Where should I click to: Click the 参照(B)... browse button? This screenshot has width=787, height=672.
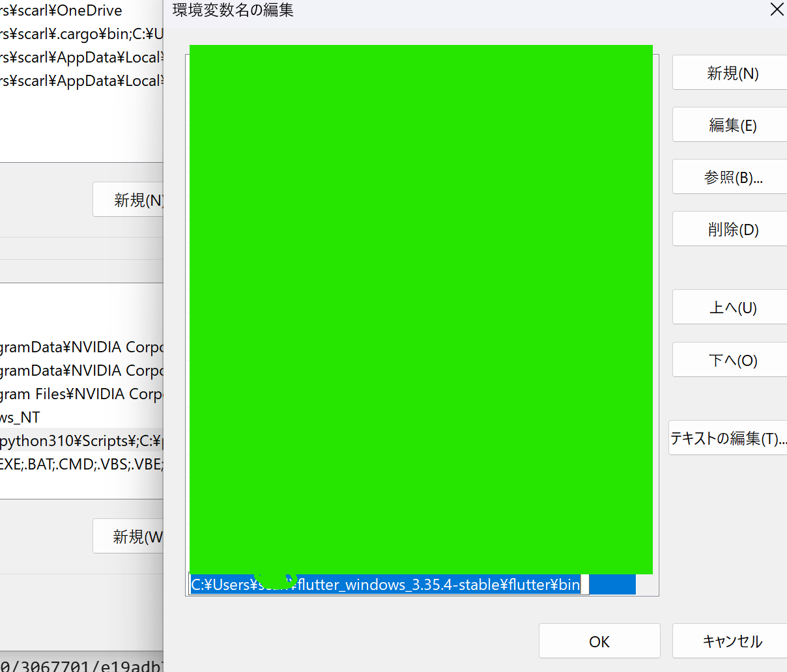(731, 177)
